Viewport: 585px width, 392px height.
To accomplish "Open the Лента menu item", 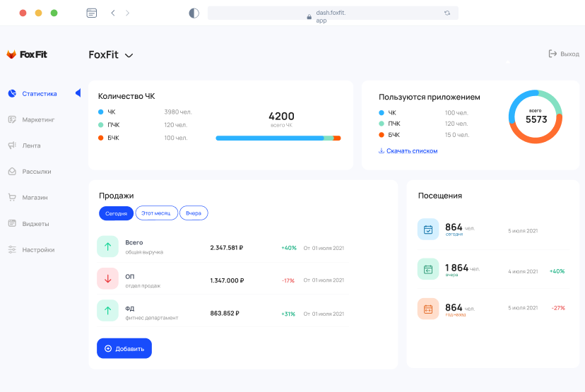I will coord(31,145).
